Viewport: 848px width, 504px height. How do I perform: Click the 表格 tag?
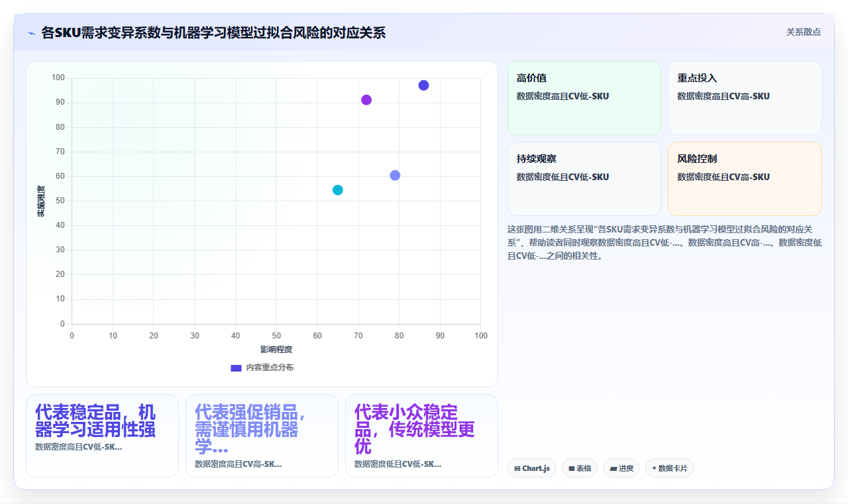pyautogui.click(x=580, y=468)
